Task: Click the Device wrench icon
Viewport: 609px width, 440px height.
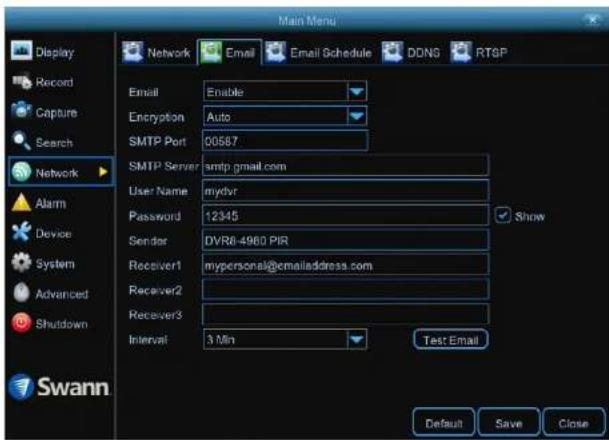Action: pyautogui.click(x=21, y=232)
